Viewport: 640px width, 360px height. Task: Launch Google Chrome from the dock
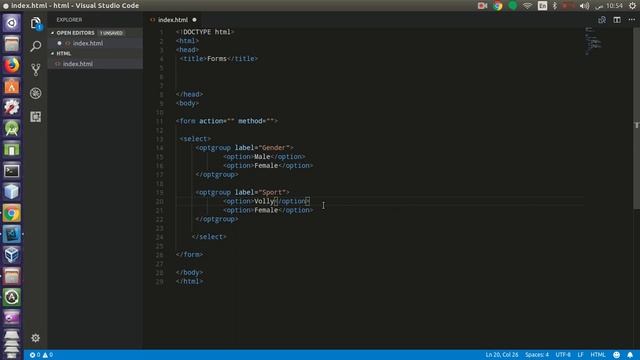[11, 213]
